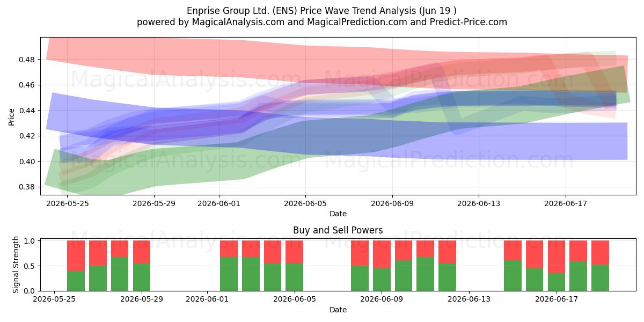Click the Enprise Group Ltd. (ENS) chart title
644x322 pixels.
pyautogui.click(x=322, y=11)
